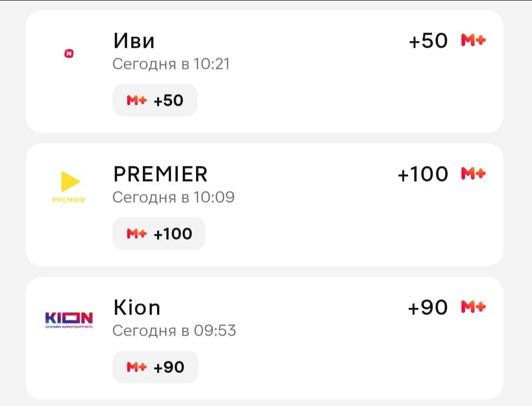The height and width of the screenshot is (406, 532).
Task: Select the Сегодня в 10:09 timestamp
Action: pos(173,197)
